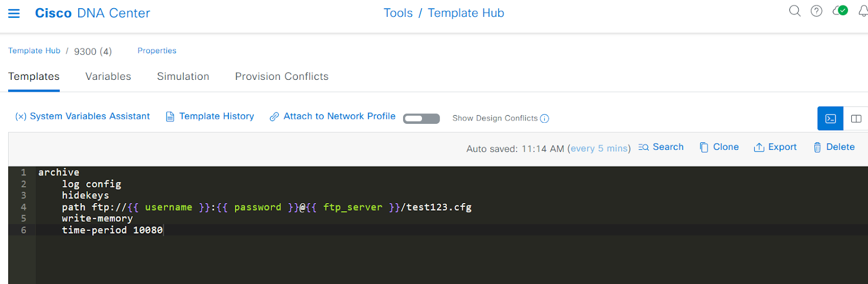Click the Search button in editor toolbar
868x284 pixels.
click(x=661, y=147)
